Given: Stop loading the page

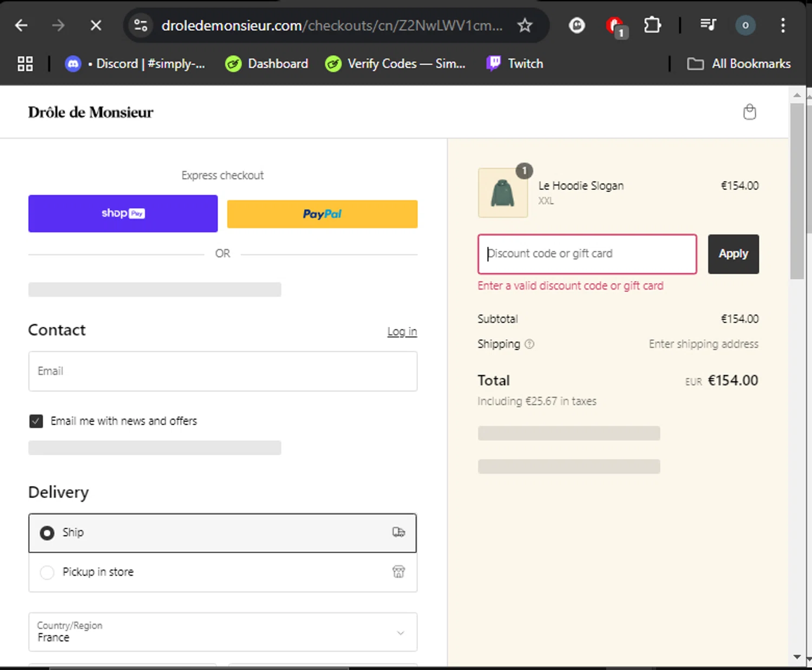Looking at the screenshot, I should click(96, 25).
